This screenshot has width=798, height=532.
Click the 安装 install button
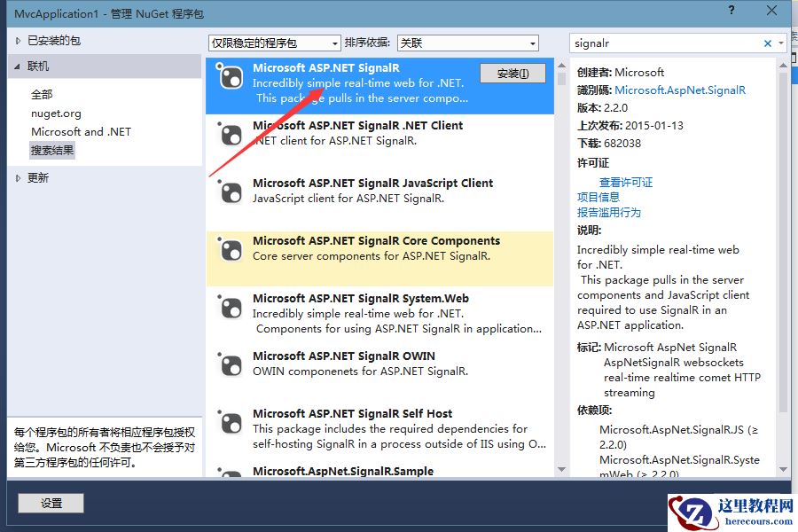coord(512,74)
